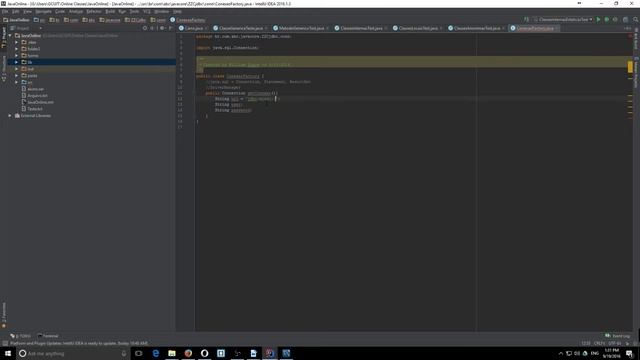Open the Edit menu

[16, 11]
